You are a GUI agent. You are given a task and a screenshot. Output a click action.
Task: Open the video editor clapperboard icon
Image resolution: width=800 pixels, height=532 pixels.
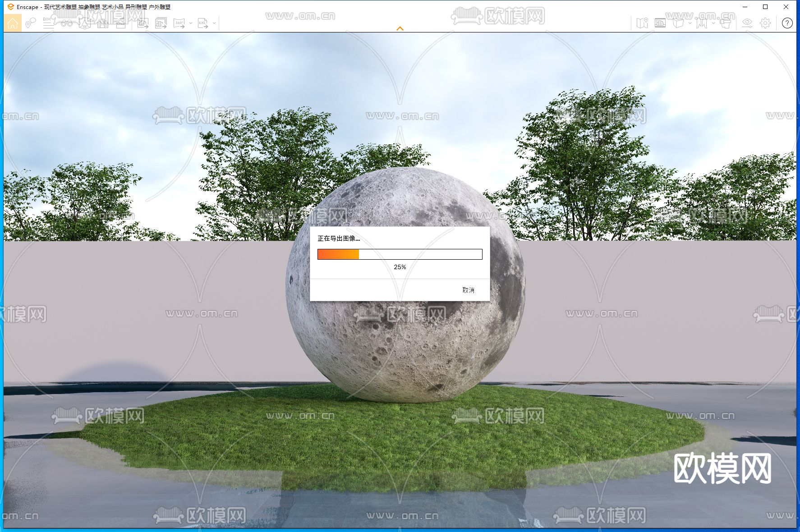(121, 23)
